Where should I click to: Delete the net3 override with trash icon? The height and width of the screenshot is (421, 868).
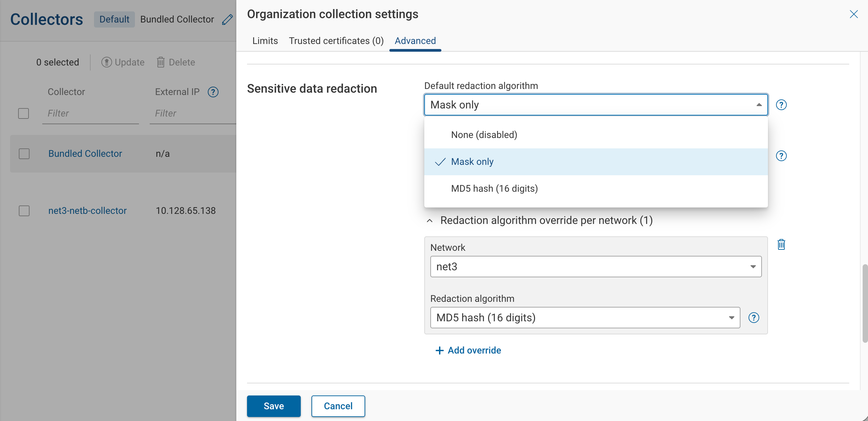pos(781,244)
